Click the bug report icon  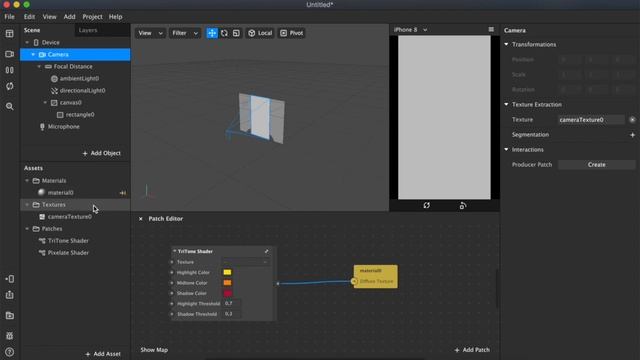click(x=9, y=336)
